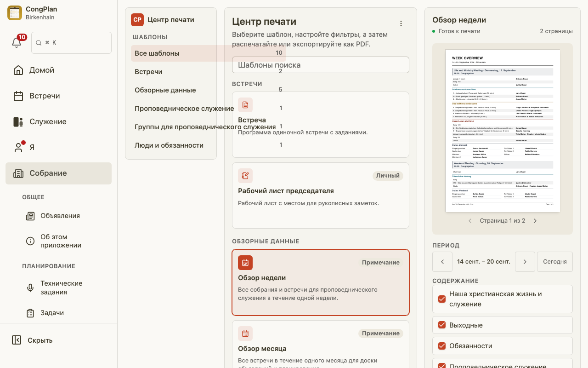Viewport: 588px width, 368px height.
Task: Click the Личный tag on the chairman worksheet
Action: click(x=388, y=176)
